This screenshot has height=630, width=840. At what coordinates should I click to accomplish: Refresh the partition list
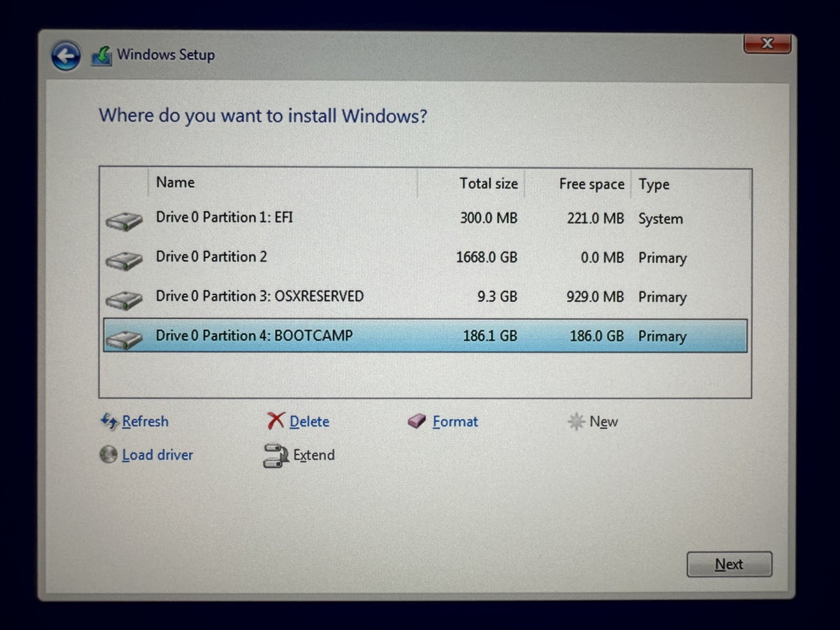[145, 422]
